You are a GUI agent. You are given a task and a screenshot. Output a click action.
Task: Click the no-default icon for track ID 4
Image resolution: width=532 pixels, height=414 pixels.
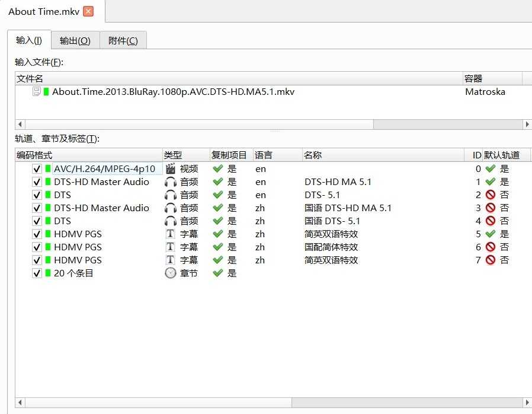491,221
